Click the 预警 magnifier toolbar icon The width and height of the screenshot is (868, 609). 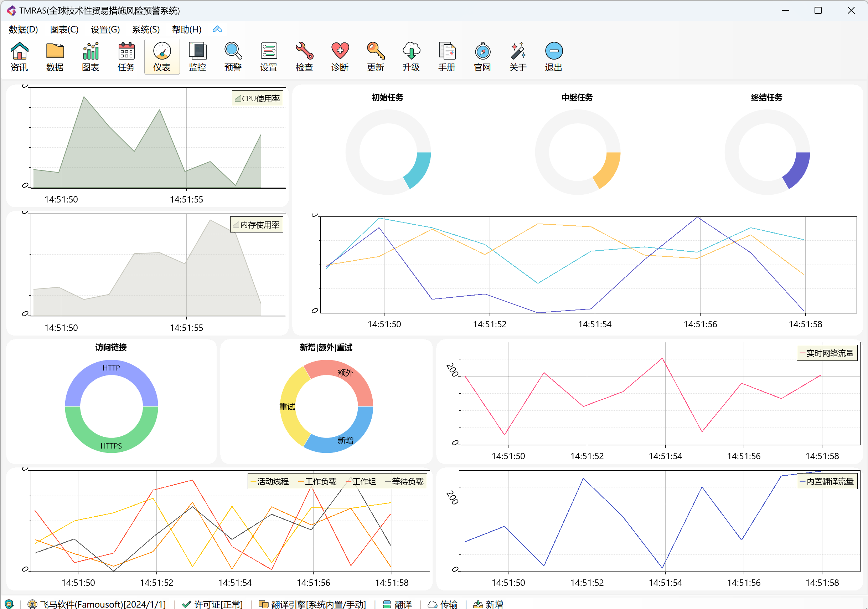point(233,57)
